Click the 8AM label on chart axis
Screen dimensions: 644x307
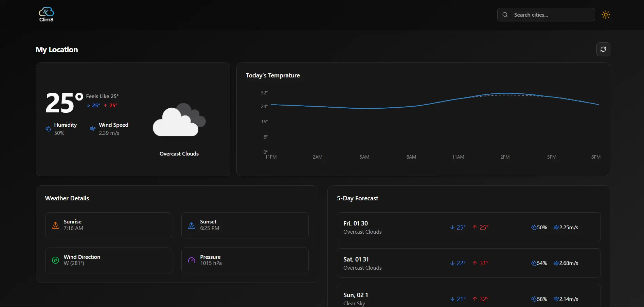pos(411,157)
